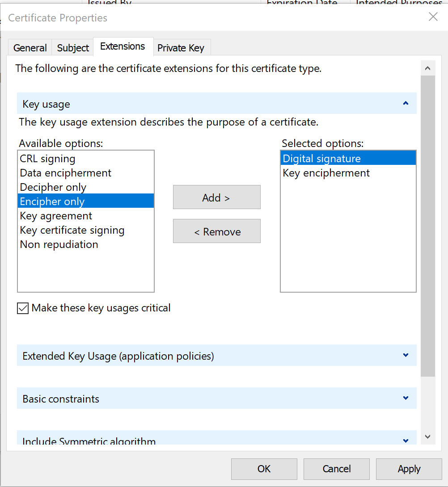Select Data encipherment from available options
This screenshot has height=487, width=448.
click(x=65, y=172)
